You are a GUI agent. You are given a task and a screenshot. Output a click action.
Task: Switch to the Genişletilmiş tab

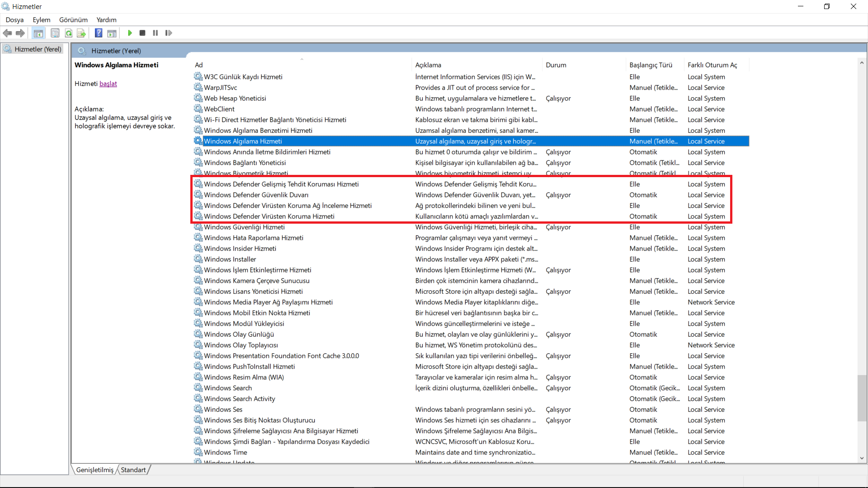point(94,470)
